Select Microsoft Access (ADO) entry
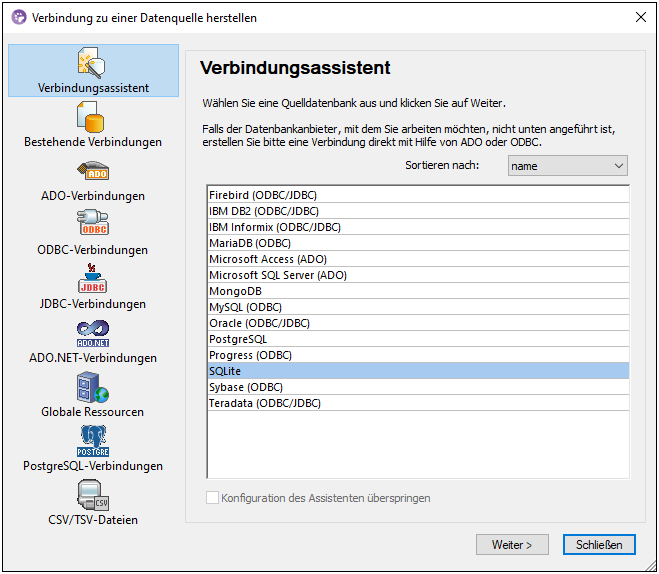This screenshot has height=574, width=659. tap(418, 259)
